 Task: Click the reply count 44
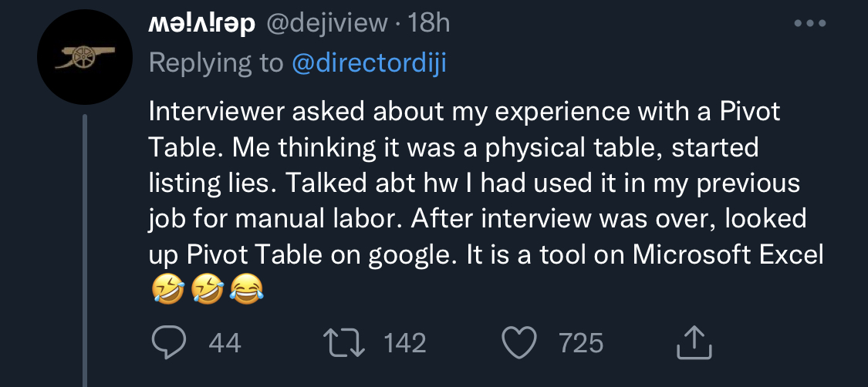click(x=225, y=343)
